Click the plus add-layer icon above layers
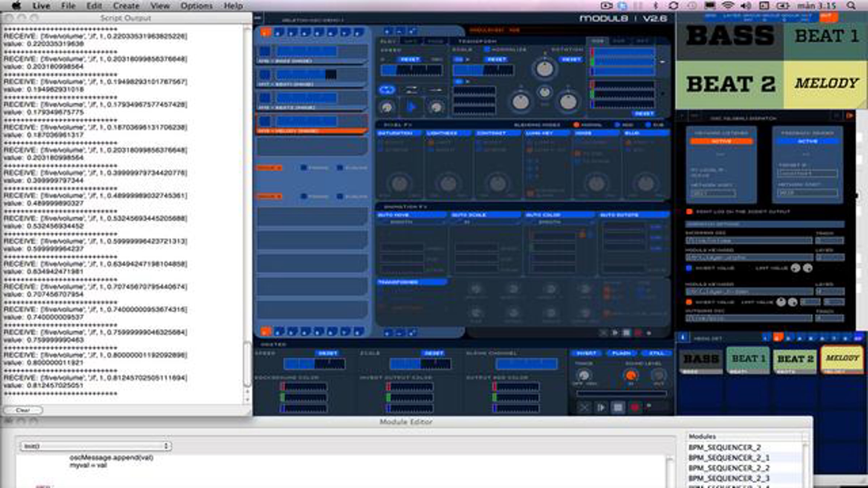The width and height of the screenshot is (868, 488). pos(387,32)
